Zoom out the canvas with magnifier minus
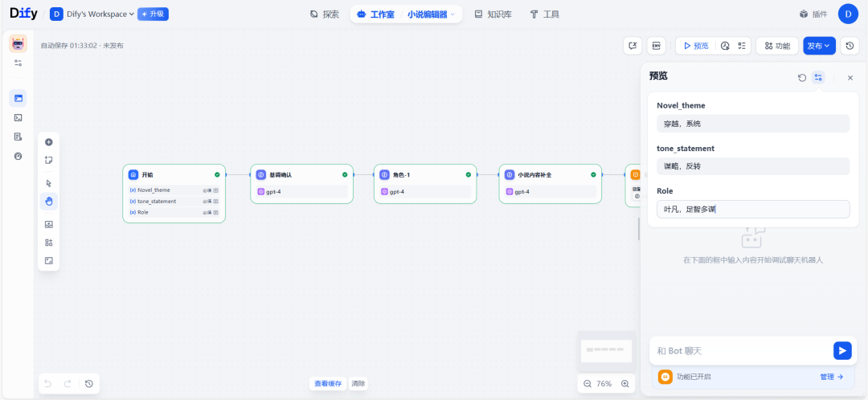The image size is (868, 400). (x=588, y=384)
